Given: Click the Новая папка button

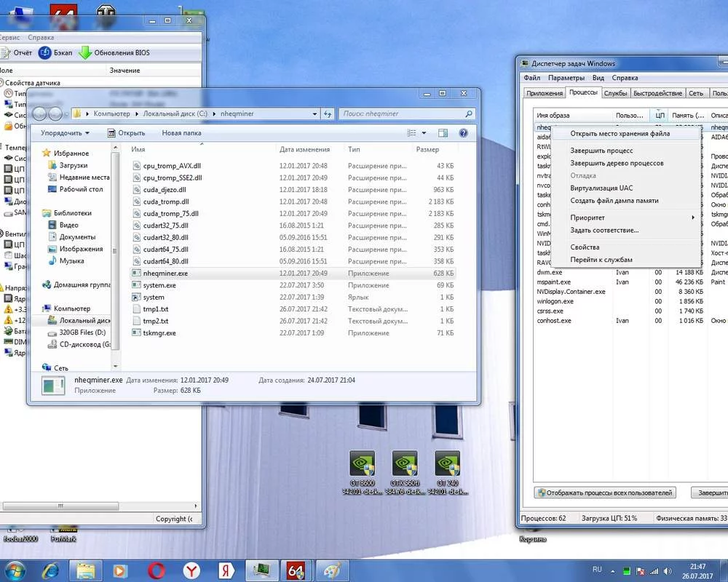Looking at the screenshot, I should [181, 133].
